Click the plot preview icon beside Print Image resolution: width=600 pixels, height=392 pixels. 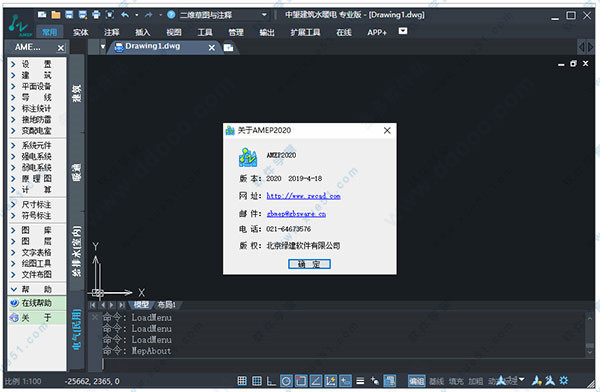coord(110,15)
